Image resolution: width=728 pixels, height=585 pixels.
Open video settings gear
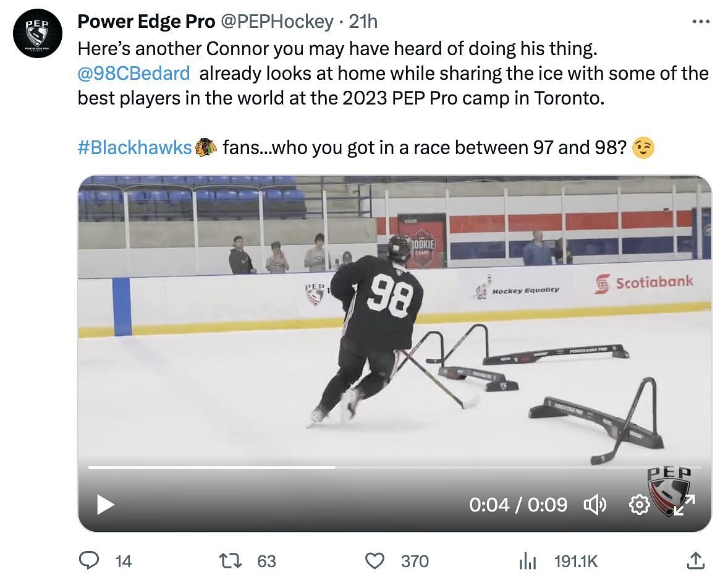click(x=638, y=505)
